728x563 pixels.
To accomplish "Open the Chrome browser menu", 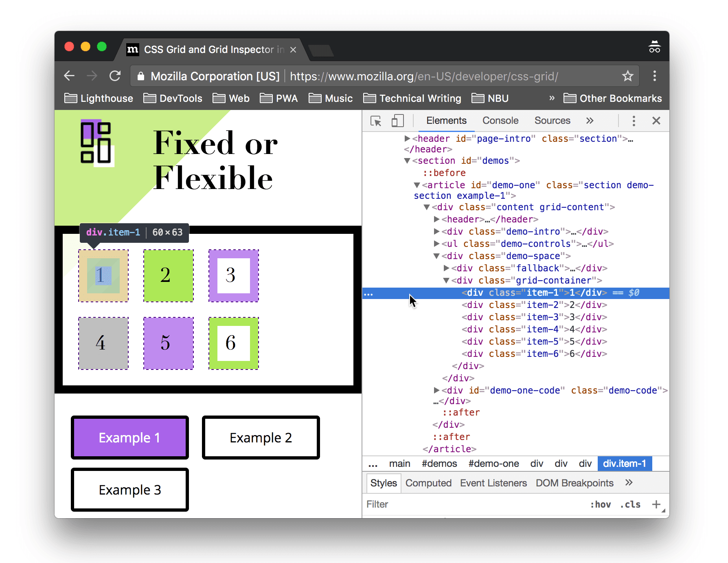I will pos(655,76).
